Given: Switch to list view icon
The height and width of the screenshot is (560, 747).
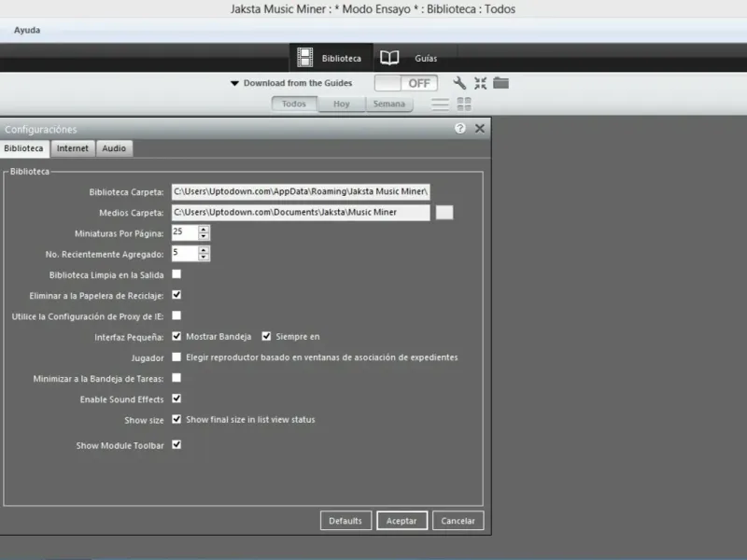Looking at the screenshot, I should 440,104.
